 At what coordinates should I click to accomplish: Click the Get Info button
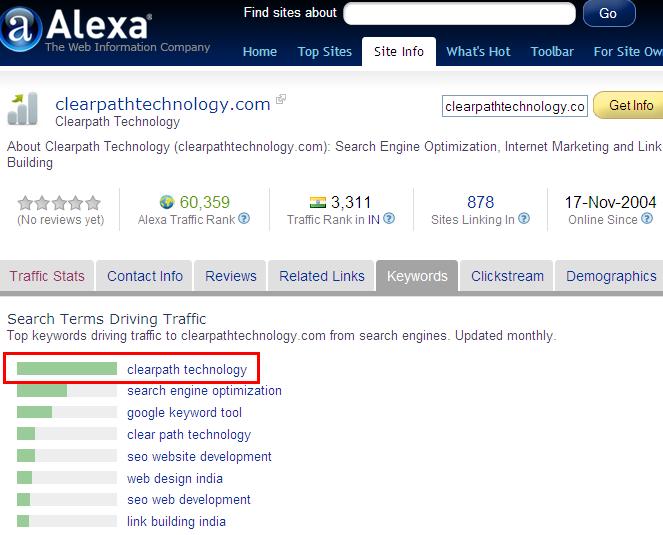(629, 105)
